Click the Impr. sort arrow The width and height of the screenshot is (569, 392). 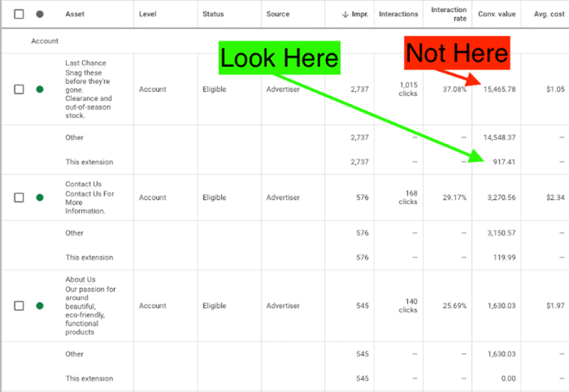click(x=345, y=14)
